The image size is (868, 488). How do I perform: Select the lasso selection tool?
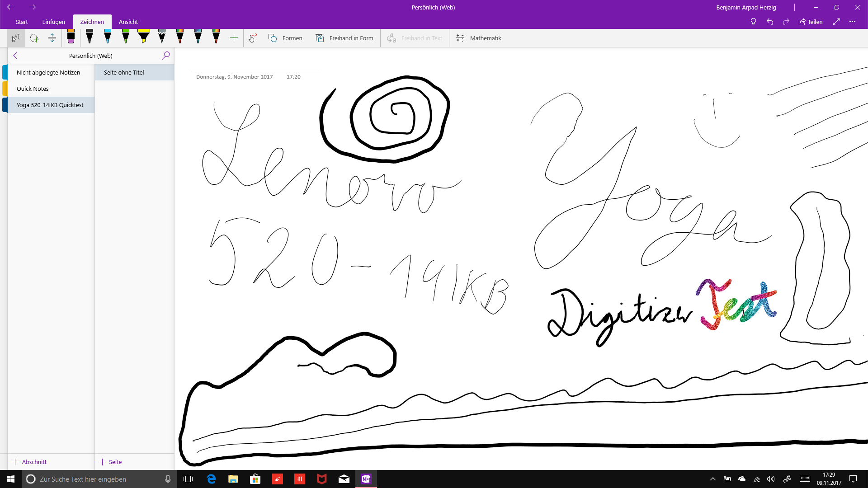pos(34,38)
